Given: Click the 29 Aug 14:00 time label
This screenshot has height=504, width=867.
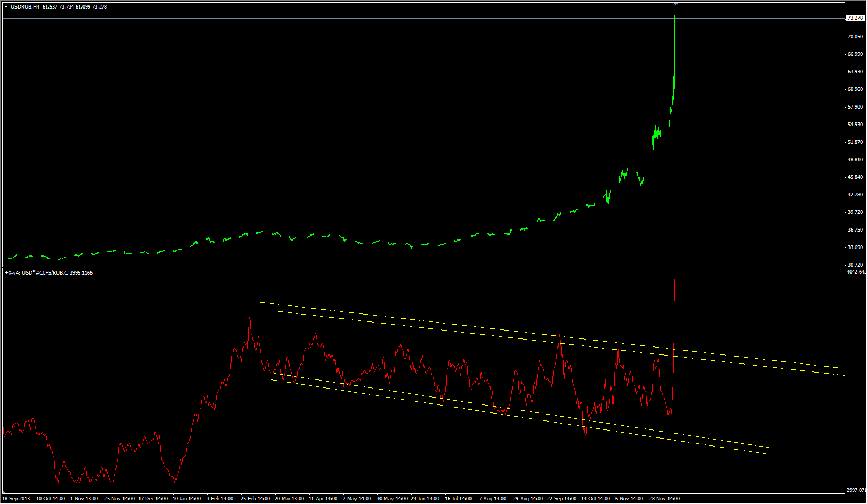Looking at the screenshot, I should (529, 499).
